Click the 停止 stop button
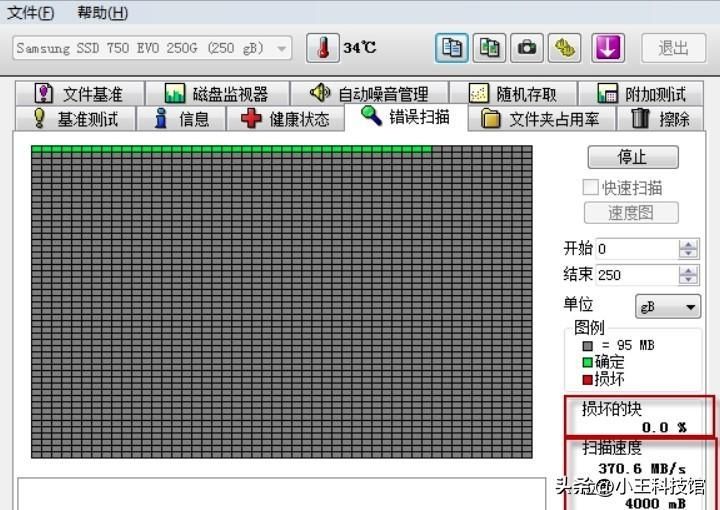Screen dimensions: 720x510 click(633, 157)
